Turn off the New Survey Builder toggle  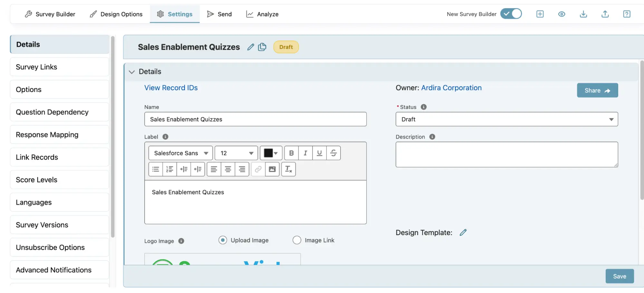511,14
